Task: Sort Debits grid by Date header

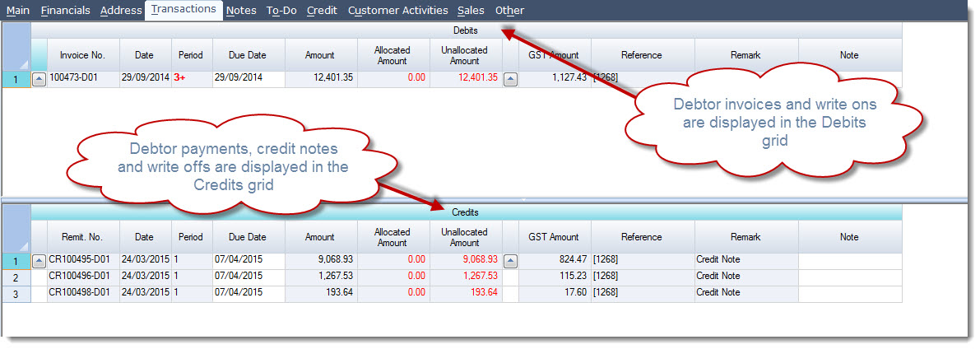Action: click(x=145, y=55)
